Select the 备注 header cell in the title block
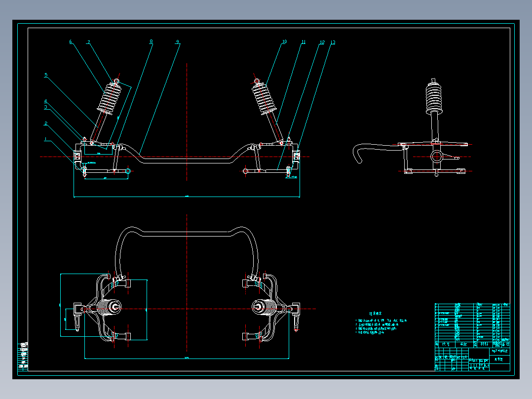The height and width of the screenshot is (399, 532). (x=505, y=344)
